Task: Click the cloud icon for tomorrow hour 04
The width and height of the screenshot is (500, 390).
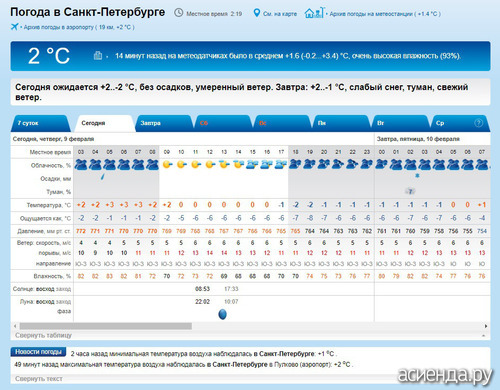Action: click(439, 165)
